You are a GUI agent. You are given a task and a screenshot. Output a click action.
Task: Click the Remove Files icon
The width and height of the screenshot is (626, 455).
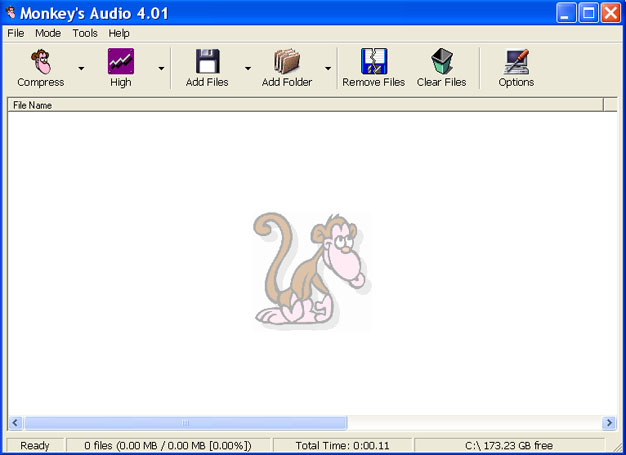pos(373,62)
